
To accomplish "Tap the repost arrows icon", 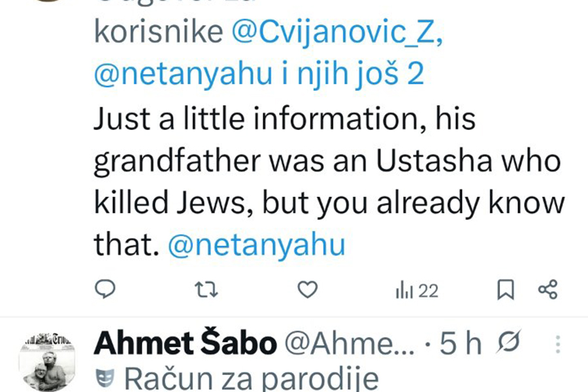I will pos(207,289).
